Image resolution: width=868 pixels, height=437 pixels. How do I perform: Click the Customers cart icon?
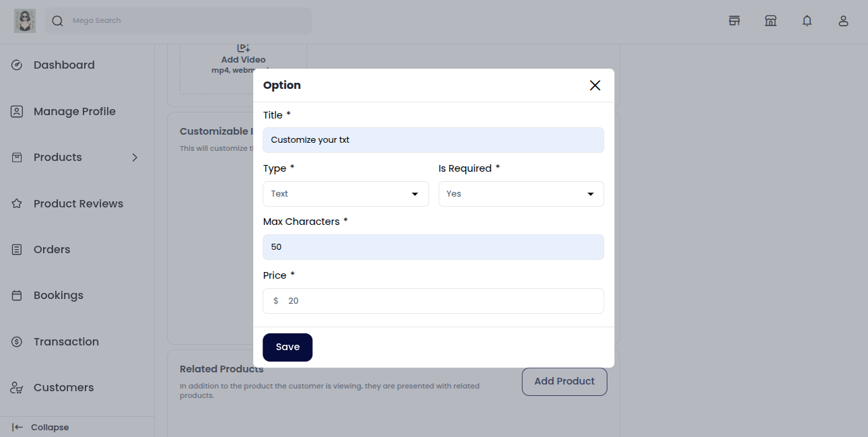[17, 388]
